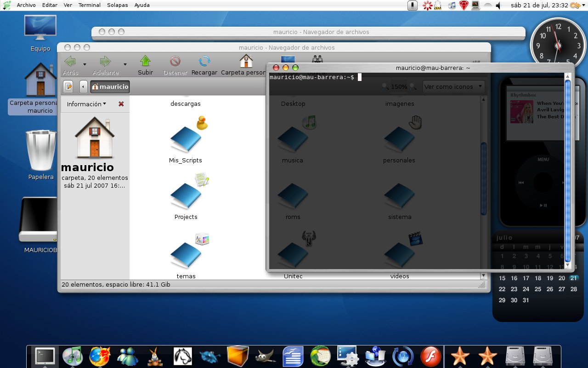588x368 pixels.
Task: Open the musica folder
Action: coord(293,139)
